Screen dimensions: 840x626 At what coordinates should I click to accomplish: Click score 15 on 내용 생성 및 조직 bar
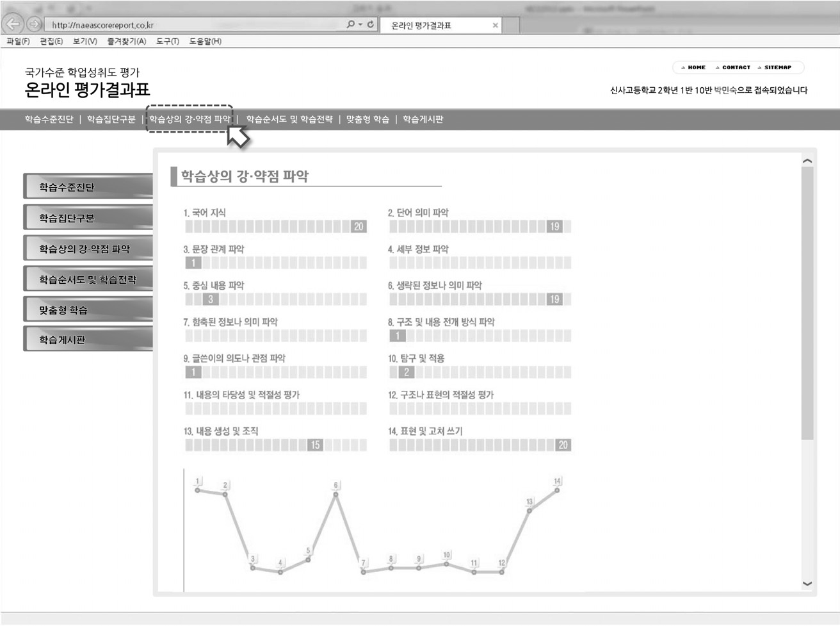[x=315, y=445]
